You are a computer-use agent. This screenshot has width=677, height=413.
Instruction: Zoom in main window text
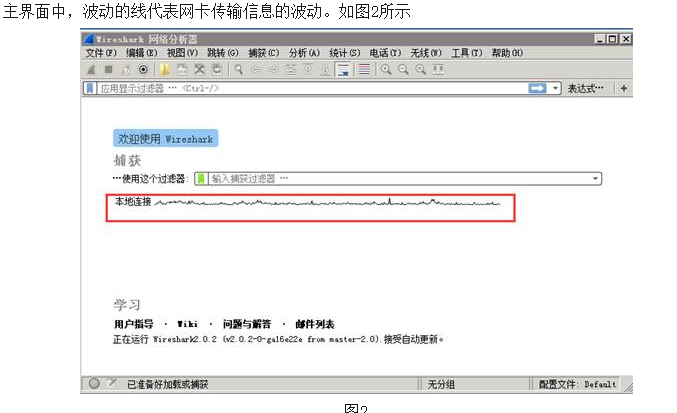pos(386,69)
